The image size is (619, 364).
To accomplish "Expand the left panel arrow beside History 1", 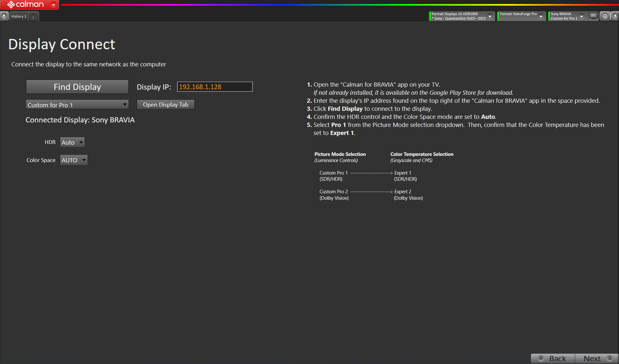I will click(x=4, y=16).
